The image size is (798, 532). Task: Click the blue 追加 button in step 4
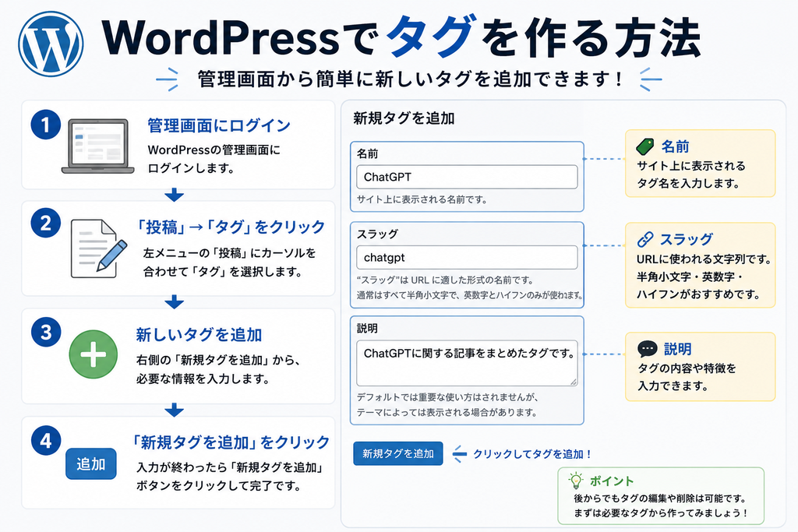click(x=90, y=464)
